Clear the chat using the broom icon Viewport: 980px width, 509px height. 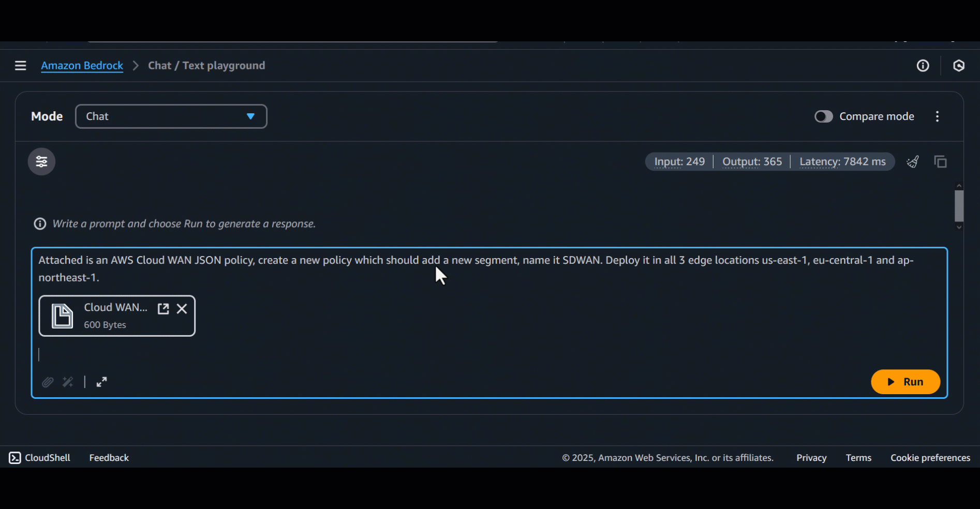tap(912, 161)
